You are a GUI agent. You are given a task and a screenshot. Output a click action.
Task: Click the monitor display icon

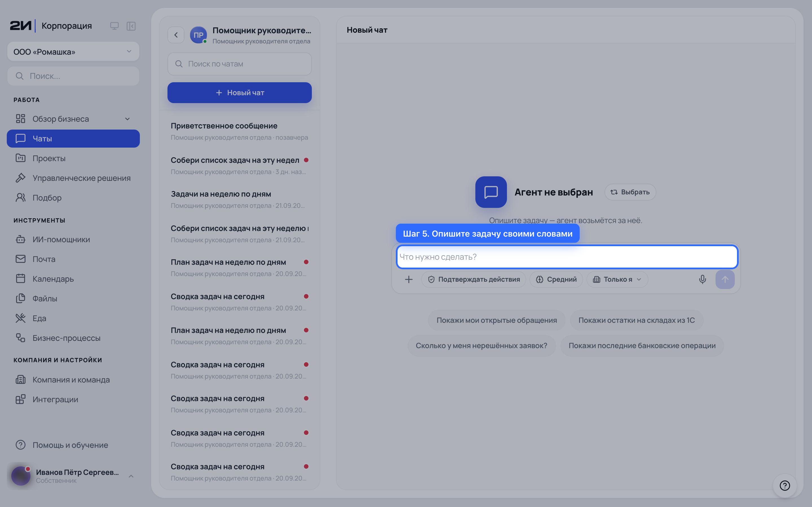point(114,26)
